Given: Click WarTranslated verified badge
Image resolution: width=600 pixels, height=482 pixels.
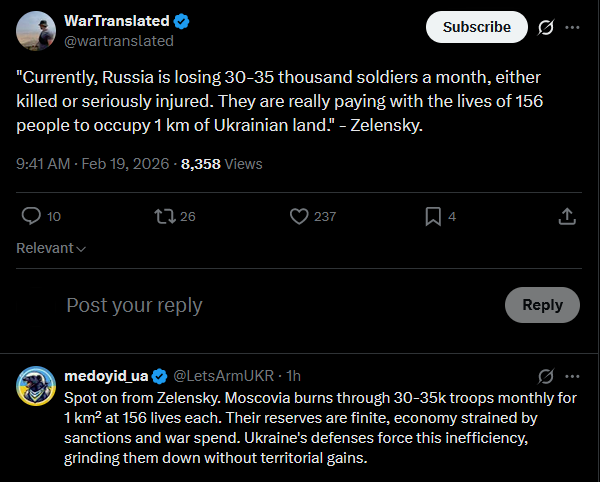Looking at the screenshot, I should 182,21.
